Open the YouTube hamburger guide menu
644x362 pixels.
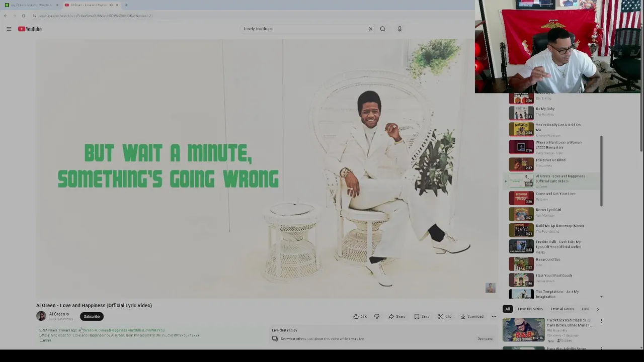(x=9, y=29)
